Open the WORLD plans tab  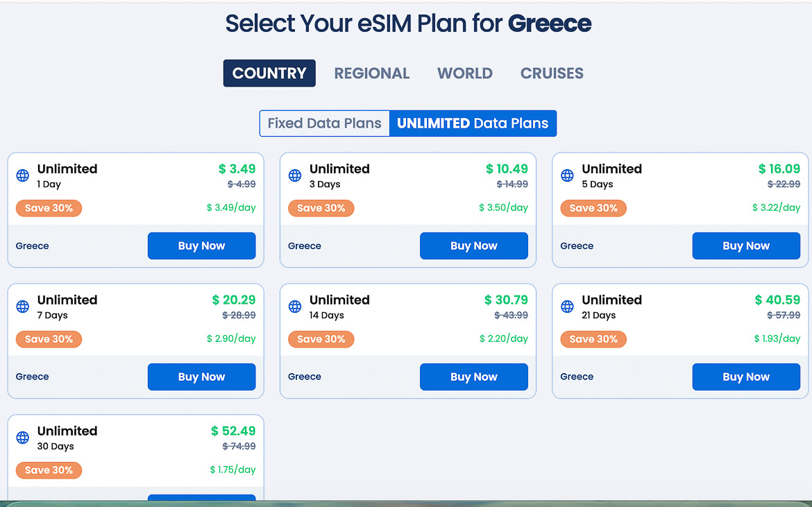464,73
